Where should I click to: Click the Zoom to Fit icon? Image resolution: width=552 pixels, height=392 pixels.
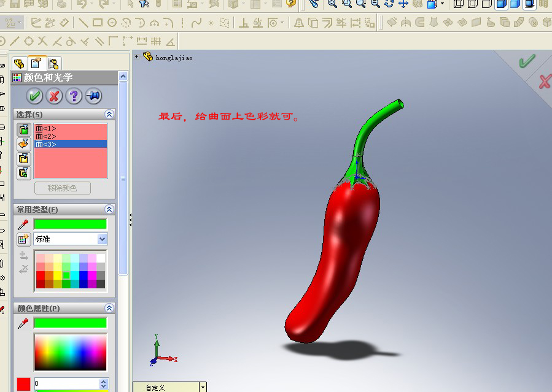coord(332,4)
